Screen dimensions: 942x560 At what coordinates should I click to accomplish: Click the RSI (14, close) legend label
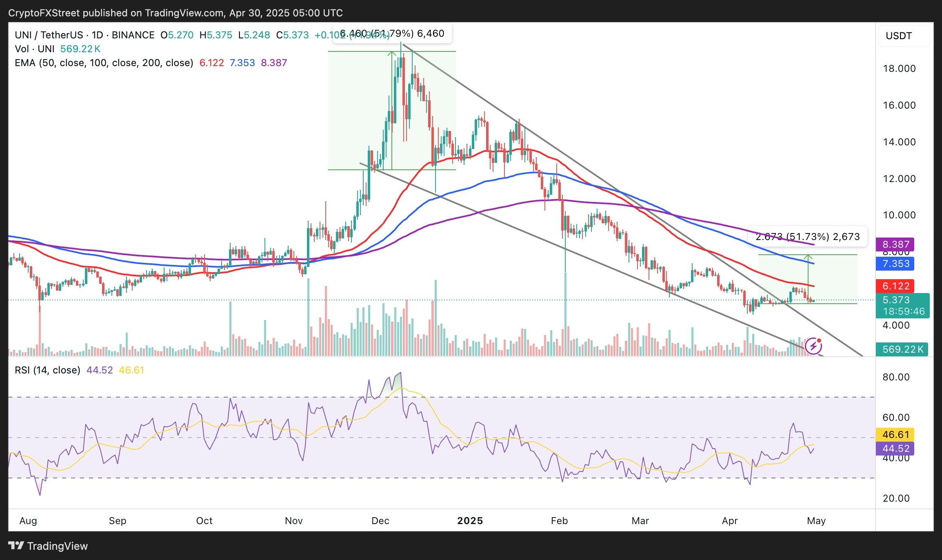tap(47, 370)
